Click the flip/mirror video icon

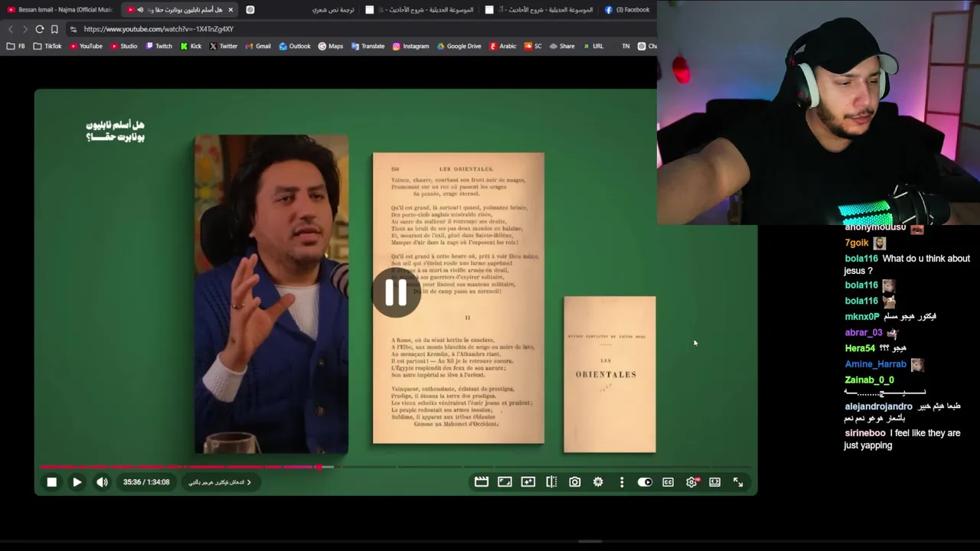[x=551, y=482]
